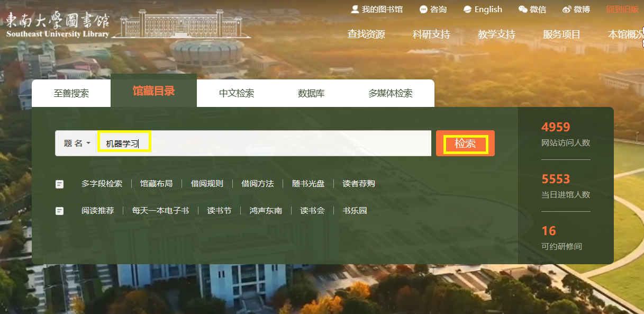
Task: Click the list icon beside 多字段检索
Action: click(x=60, y=184)
